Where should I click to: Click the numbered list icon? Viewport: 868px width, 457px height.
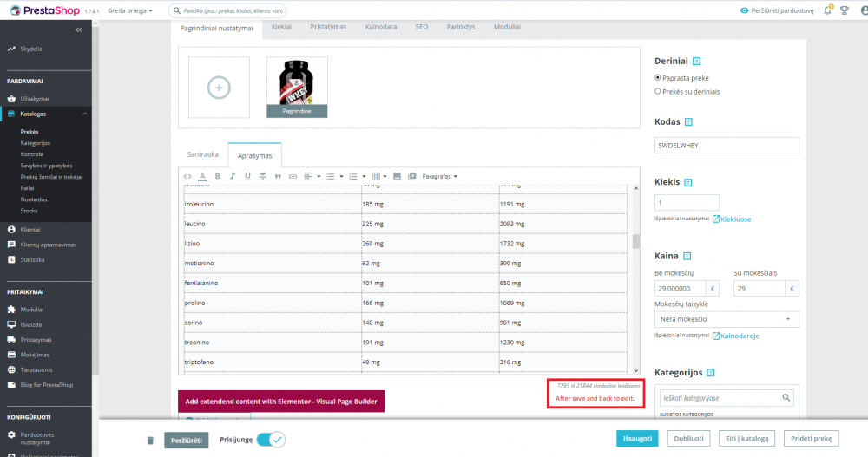(x=353, y=177)
